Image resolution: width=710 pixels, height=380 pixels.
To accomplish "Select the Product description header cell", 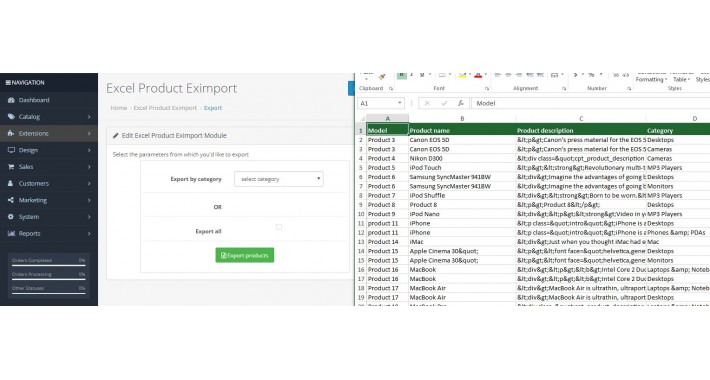I will [581, 130].
